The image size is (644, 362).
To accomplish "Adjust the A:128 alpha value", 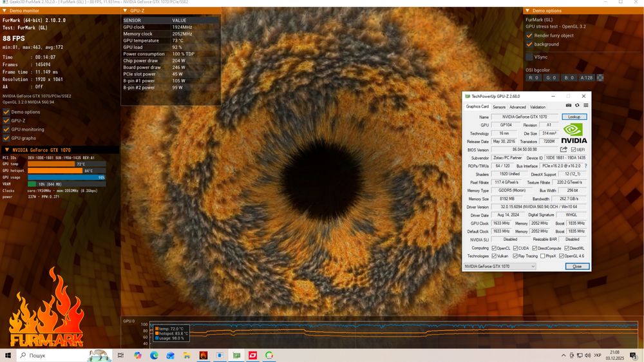I will pyautogui.click(x=587, y=78).
